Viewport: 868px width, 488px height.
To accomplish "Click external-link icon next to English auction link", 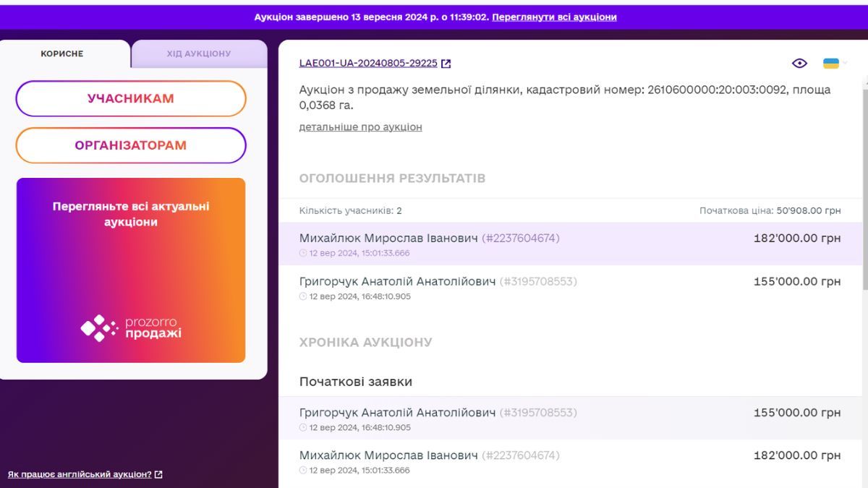I will click(x=160, y=474).
